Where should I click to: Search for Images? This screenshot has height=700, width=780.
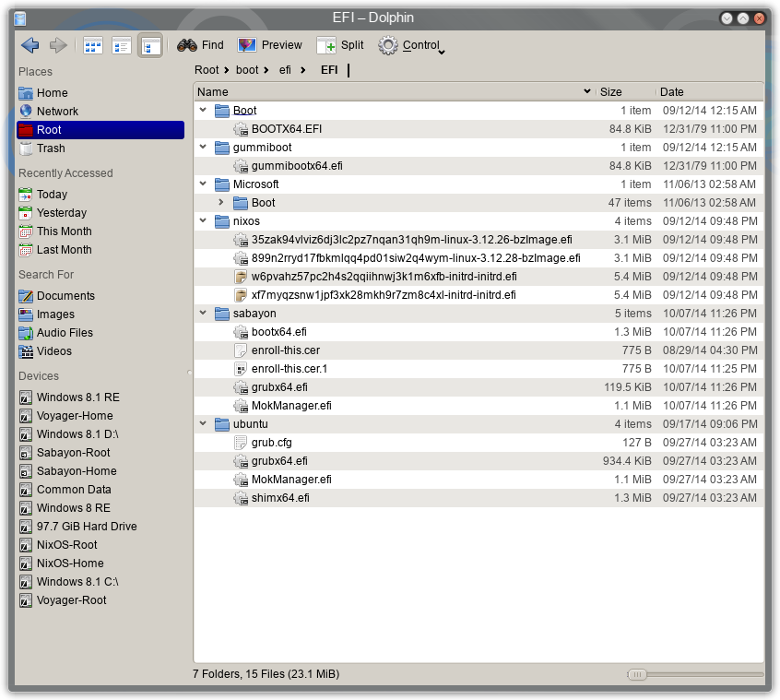coord(100,314)
